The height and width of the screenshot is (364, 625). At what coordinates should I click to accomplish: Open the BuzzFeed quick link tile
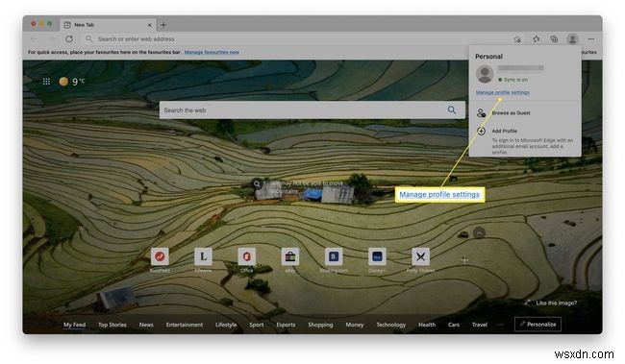pyautogui.click(x=160, y=256)
